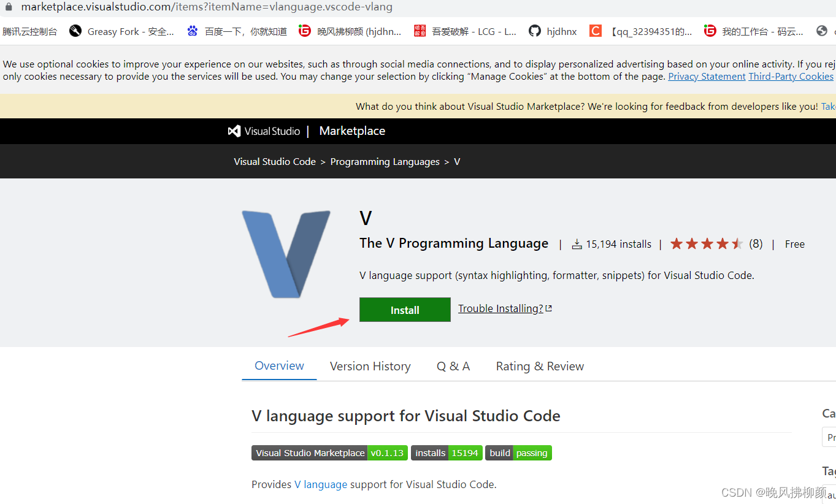
Task: Click the globe bookmark icon at far right
Action: click(822, 31)
